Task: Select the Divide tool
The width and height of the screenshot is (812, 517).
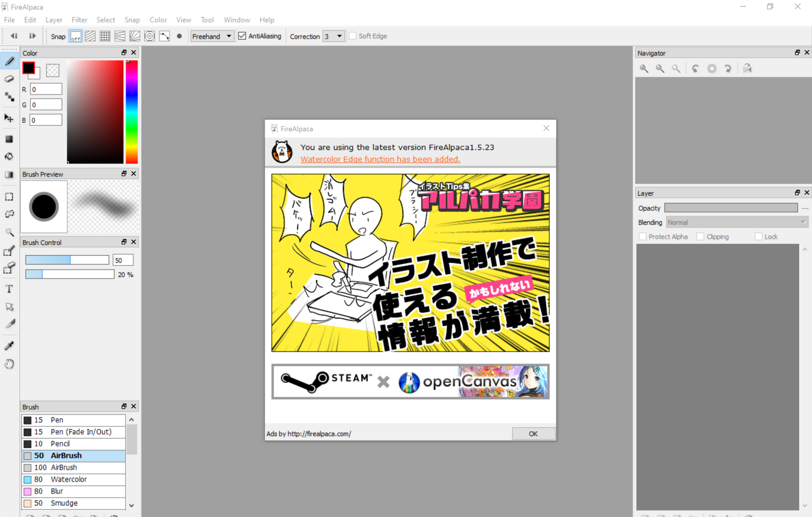Action: pos(9,324)
